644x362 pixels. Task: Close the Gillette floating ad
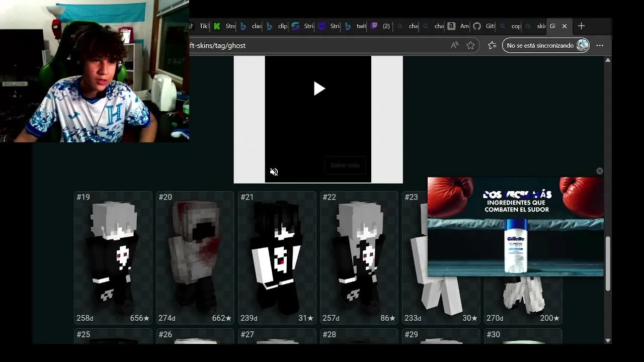(x=599, y=171)
